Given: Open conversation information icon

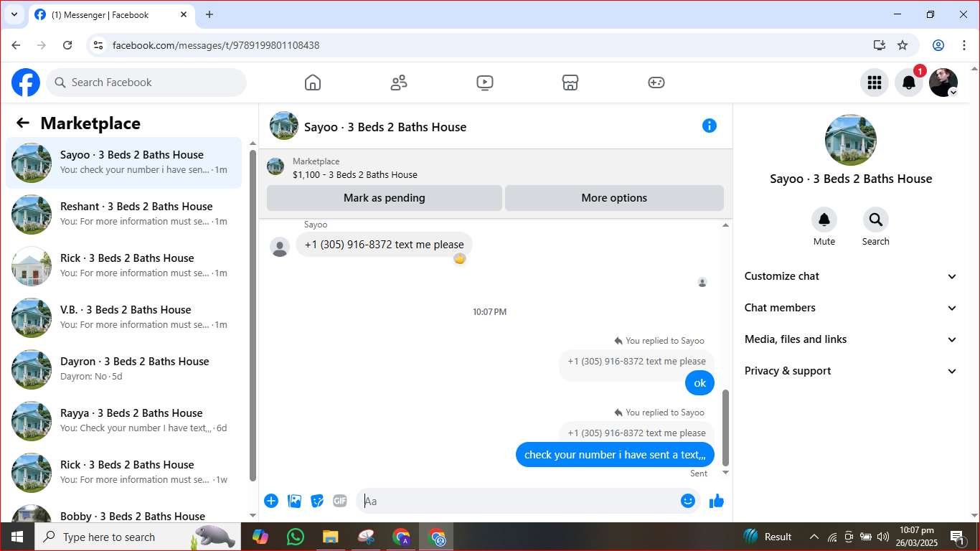Looking at the screenshot, I should (x=710, y=126).
